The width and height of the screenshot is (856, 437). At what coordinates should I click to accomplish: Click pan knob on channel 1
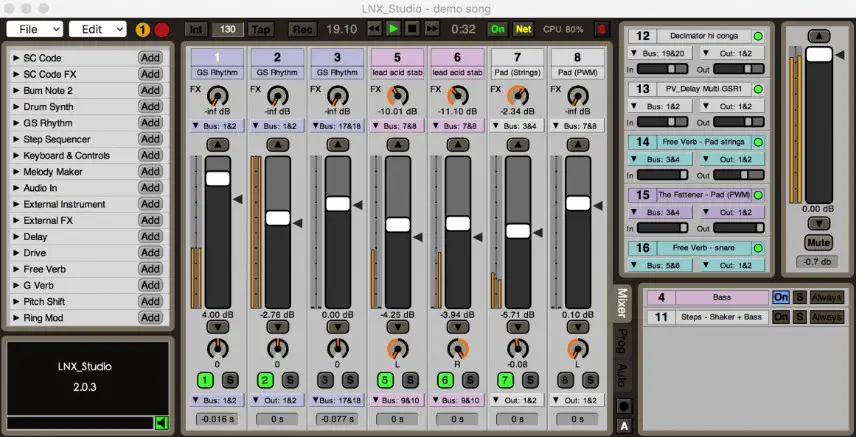tap(218, 349)
